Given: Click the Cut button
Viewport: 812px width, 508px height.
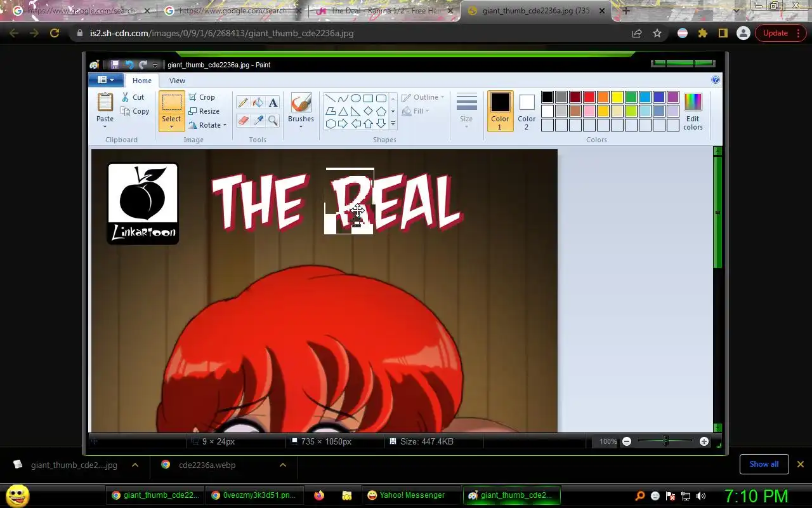Looking at the screenshot, I should [133, 97].
